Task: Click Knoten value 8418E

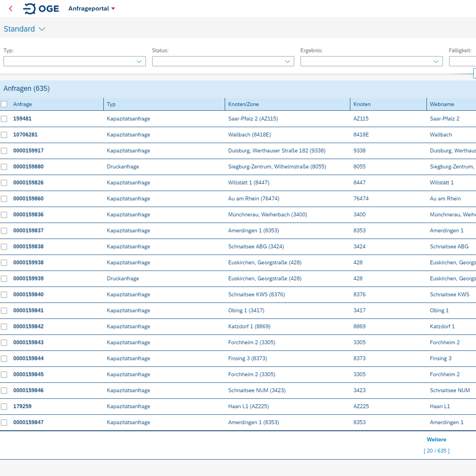Action: [x=361, y=134]
